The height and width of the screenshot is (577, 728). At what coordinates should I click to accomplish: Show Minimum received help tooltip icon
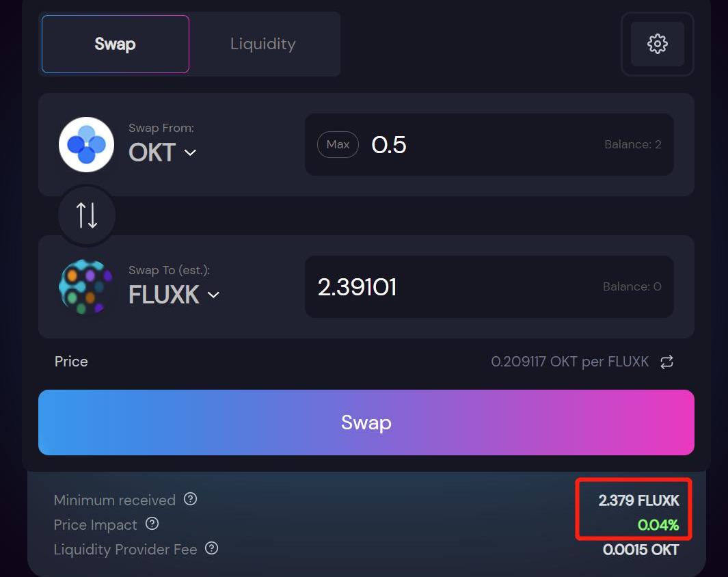click(x=190, y=499)
